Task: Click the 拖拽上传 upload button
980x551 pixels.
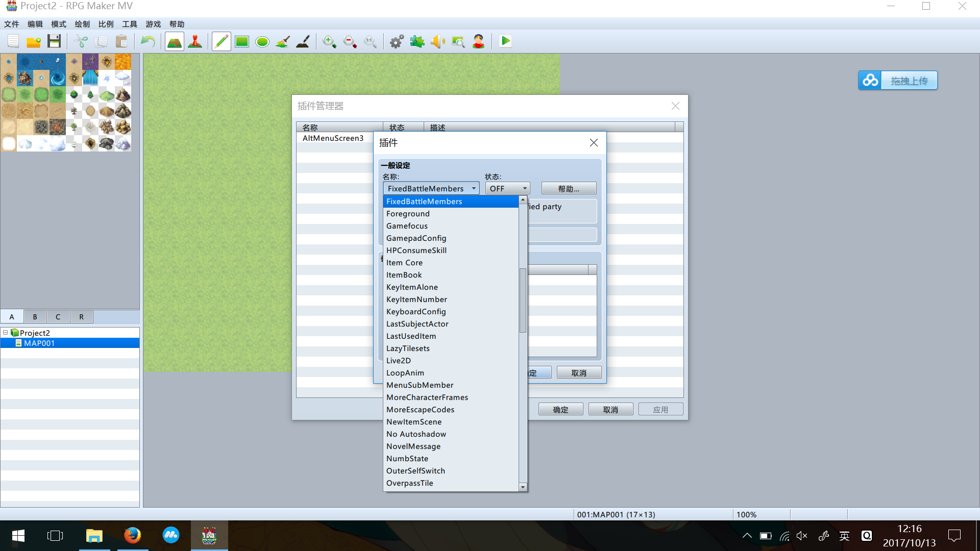Action: point(898,81)
